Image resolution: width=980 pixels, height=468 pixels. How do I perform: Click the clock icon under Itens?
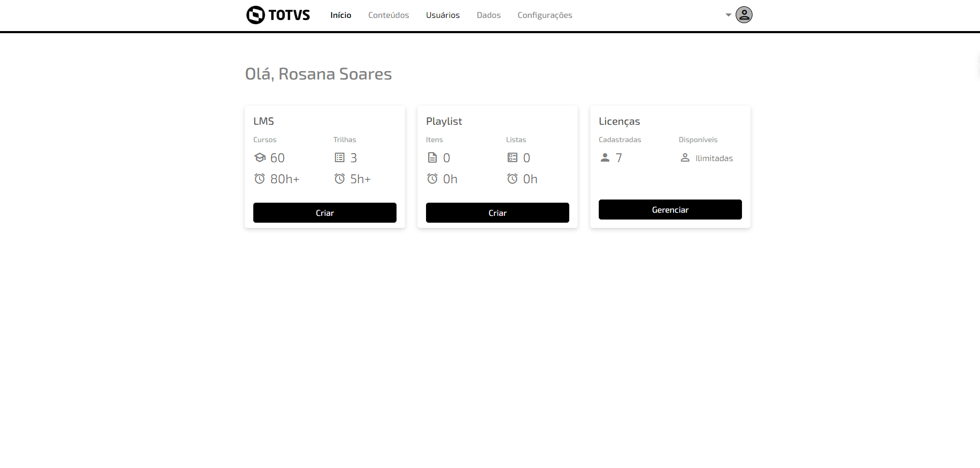pos(432,178)
